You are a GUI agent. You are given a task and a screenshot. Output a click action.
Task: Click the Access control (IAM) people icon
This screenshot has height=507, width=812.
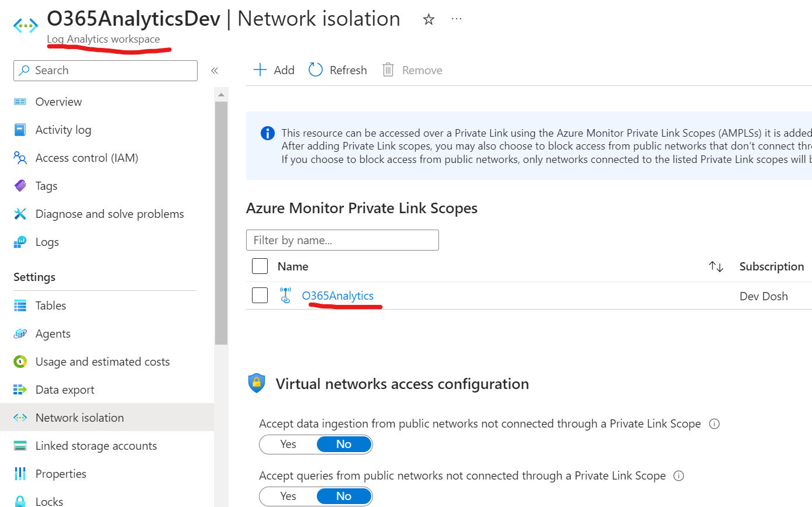pyautogui.click(x=20, y=158)
